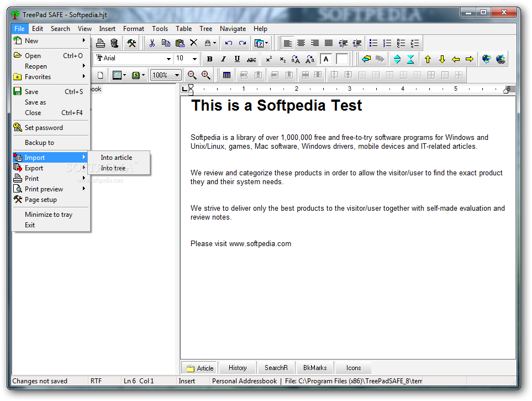532x401 pixels.
Task: Toggle bulleted list
Action: [x=373, y=43]
